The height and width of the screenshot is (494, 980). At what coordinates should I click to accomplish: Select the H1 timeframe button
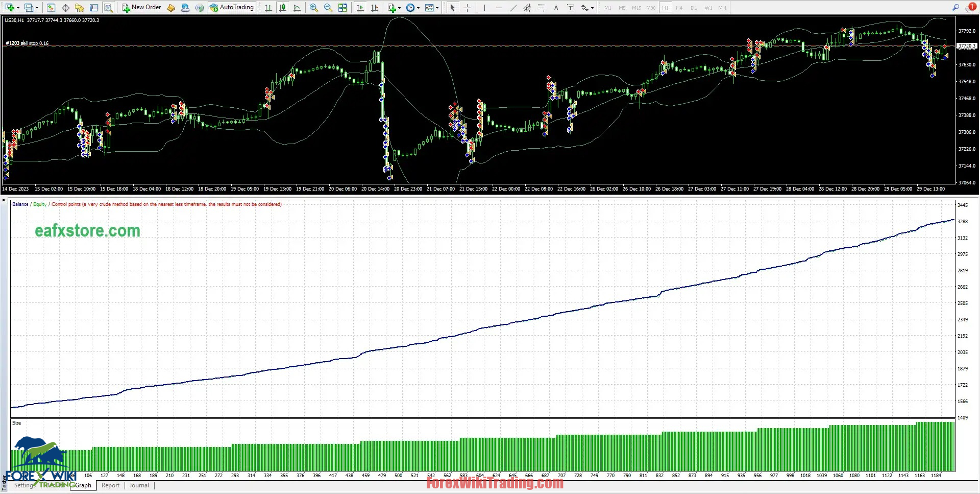point(665,8)
